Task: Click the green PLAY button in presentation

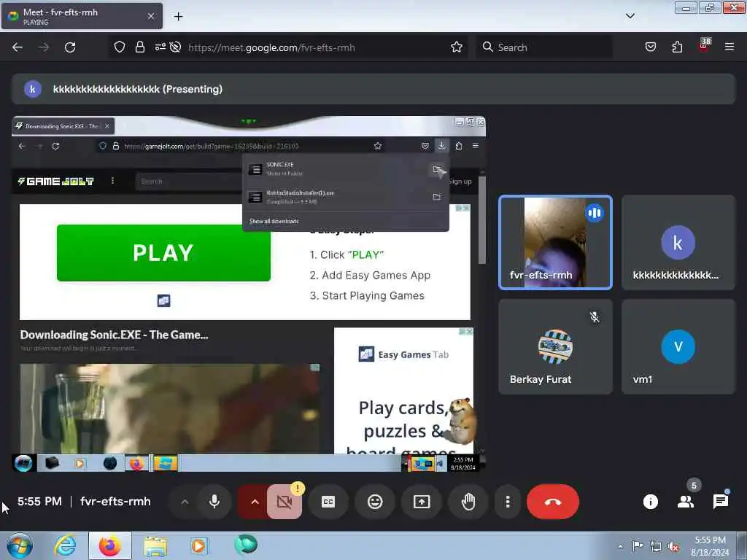Action: 163,253
